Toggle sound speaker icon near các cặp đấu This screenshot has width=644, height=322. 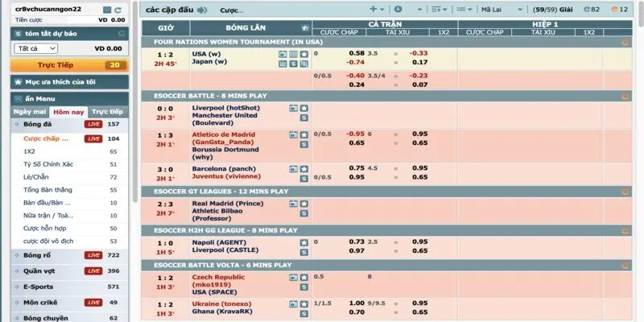(202, 10)
